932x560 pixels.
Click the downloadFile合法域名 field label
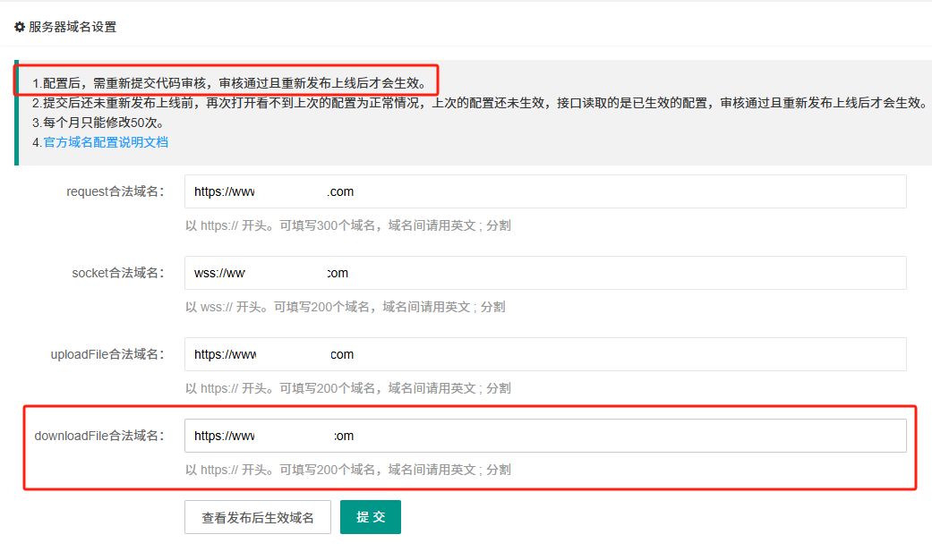tap(99, 436)
